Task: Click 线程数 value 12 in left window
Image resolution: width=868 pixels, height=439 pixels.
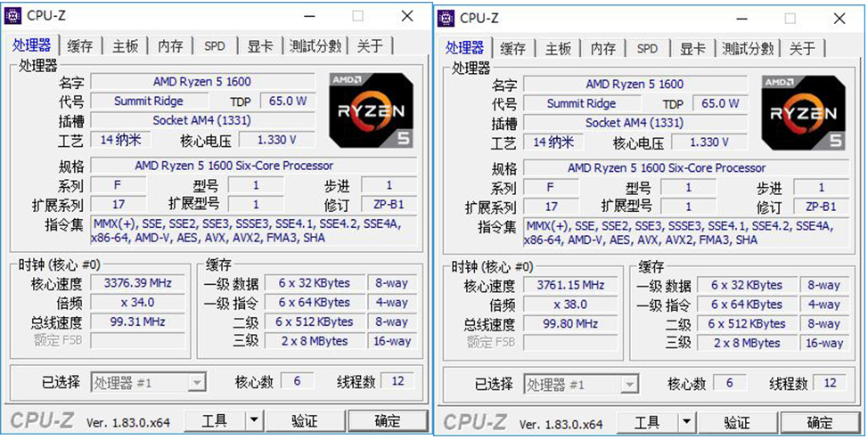Action: click(x=397, y=381)
